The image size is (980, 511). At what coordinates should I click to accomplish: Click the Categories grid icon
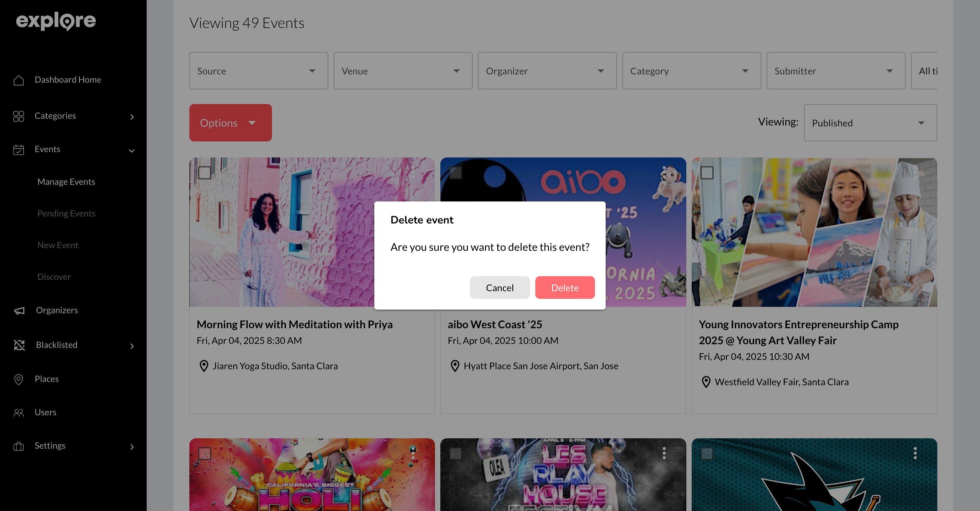(19, 116)
